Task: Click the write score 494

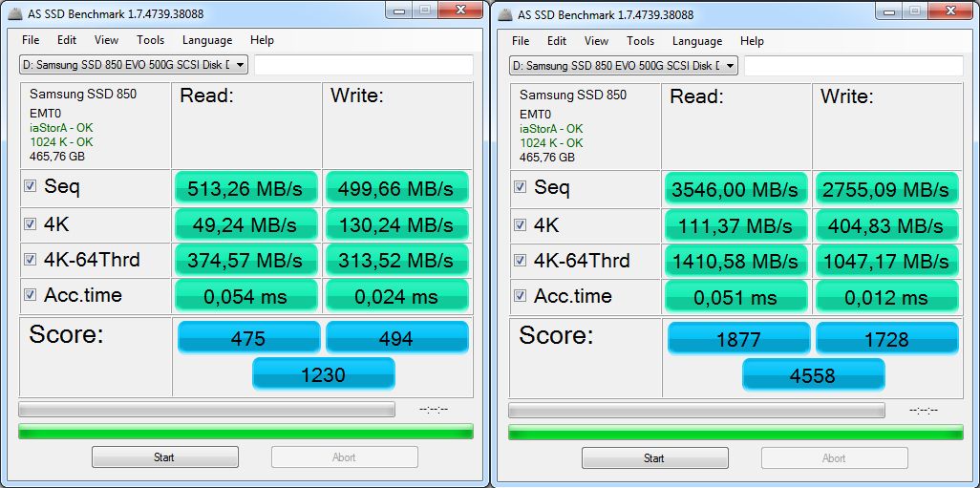Action: pos(397,337)
